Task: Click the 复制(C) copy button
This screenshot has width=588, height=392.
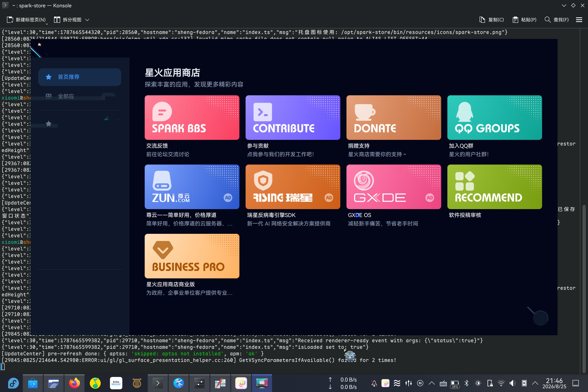Action: coord(492,20)
